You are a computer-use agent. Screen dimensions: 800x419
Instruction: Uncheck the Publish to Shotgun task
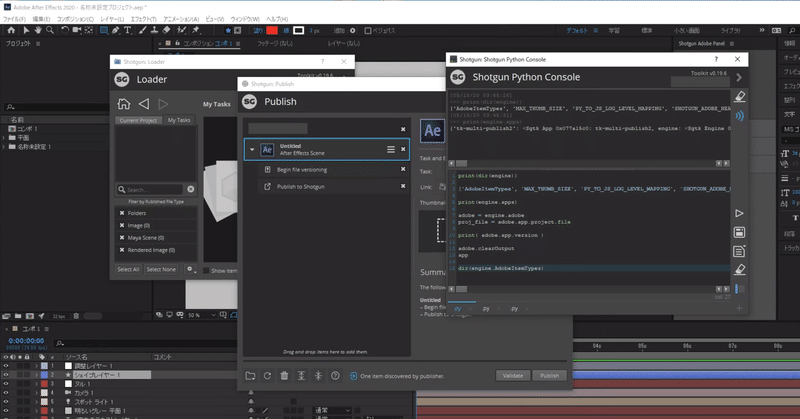403,186
